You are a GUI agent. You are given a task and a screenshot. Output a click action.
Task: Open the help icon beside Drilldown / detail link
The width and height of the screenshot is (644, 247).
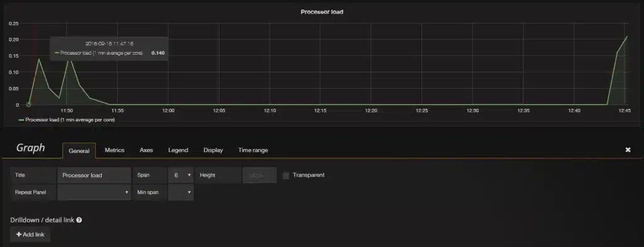click(x=79, y=220)
